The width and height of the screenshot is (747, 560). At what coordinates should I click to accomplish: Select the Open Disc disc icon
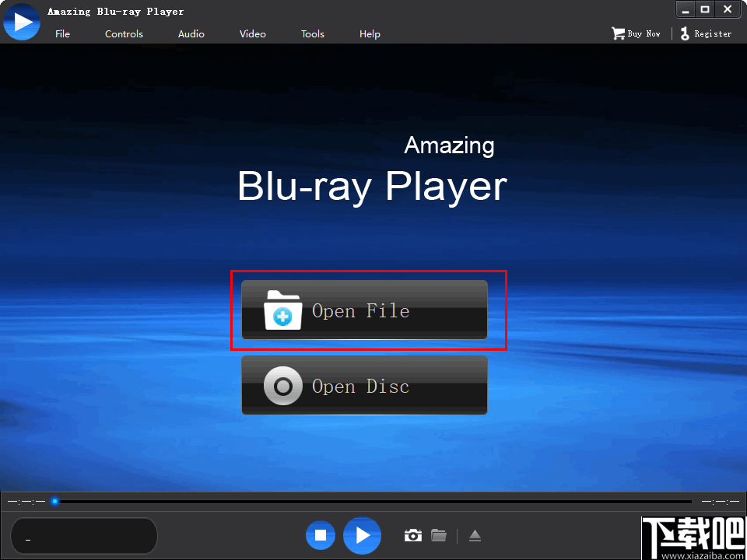tap(282, 384)
